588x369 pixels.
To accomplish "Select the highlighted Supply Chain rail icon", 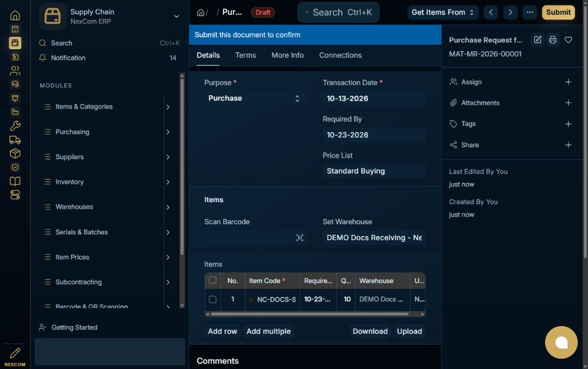I will click(x=15, y=43).
